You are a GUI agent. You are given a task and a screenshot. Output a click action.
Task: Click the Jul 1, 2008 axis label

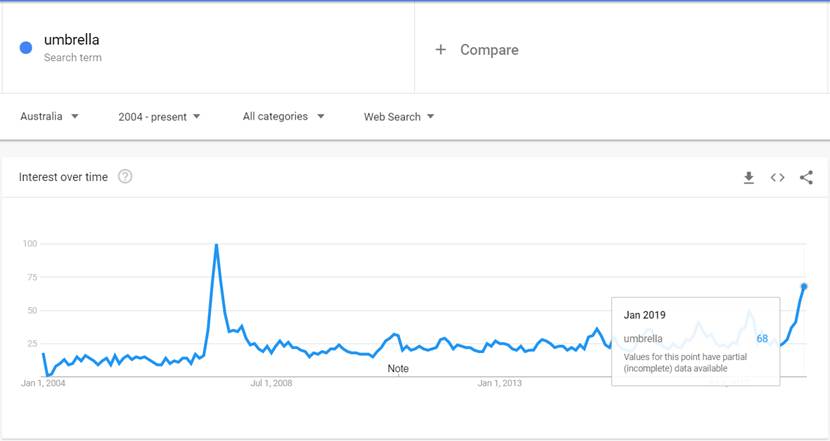point(271,383)
